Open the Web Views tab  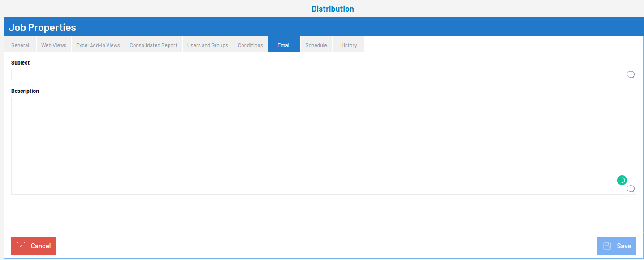point(54,45)
